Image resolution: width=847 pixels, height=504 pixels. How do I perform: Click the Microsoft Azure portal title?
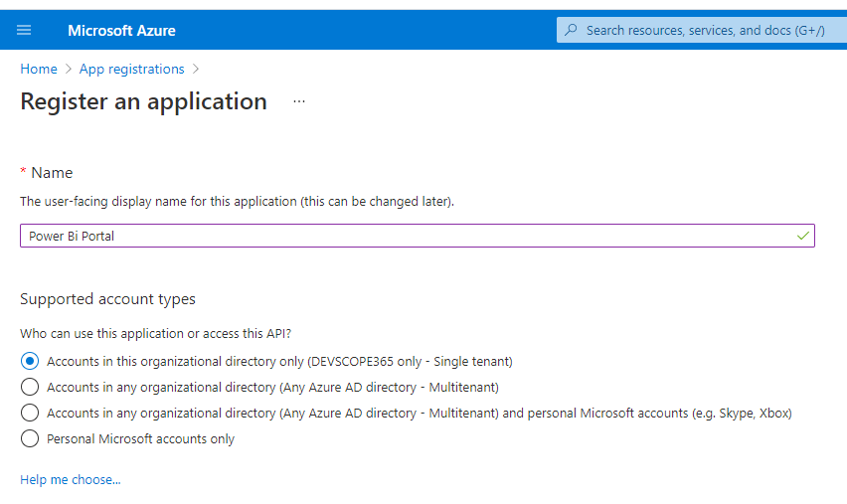(x=121, y=30)
